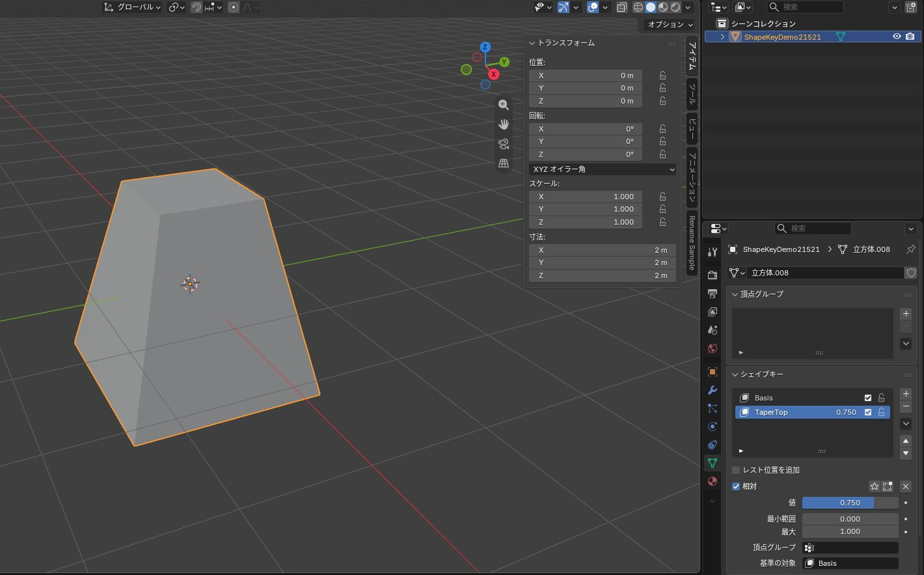Click the outliner 検索 search field

click(806, 7)
